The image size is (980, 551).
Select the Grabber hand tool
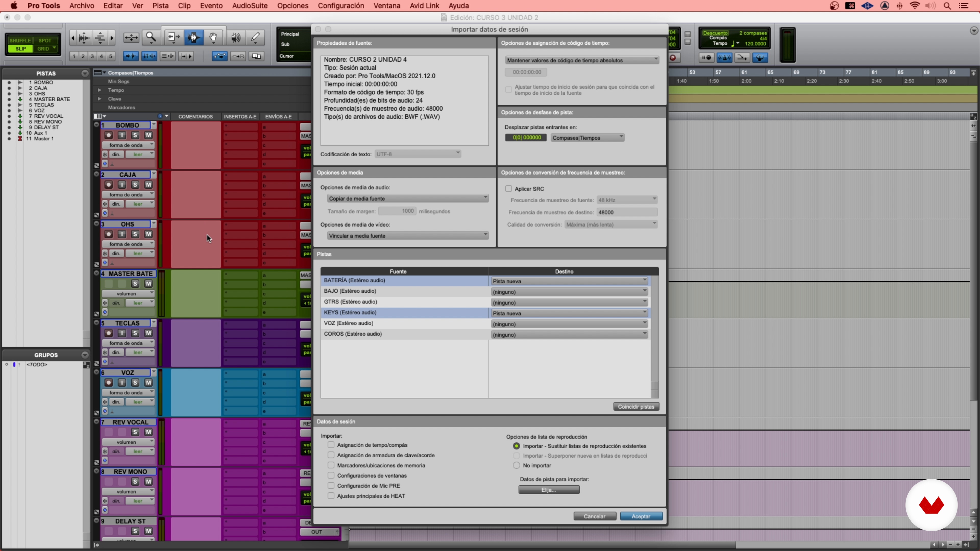click(213, 37)
